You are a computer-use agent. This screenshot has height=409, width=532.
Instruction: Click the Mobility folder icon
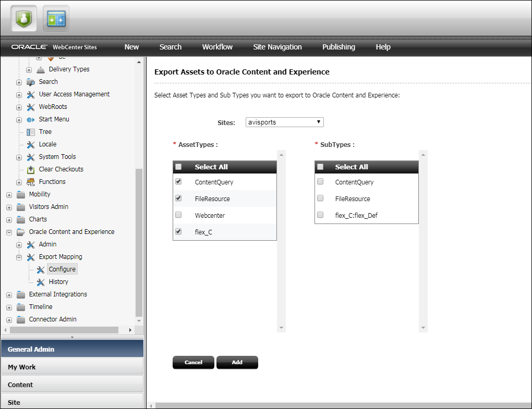tap(21, 194)
